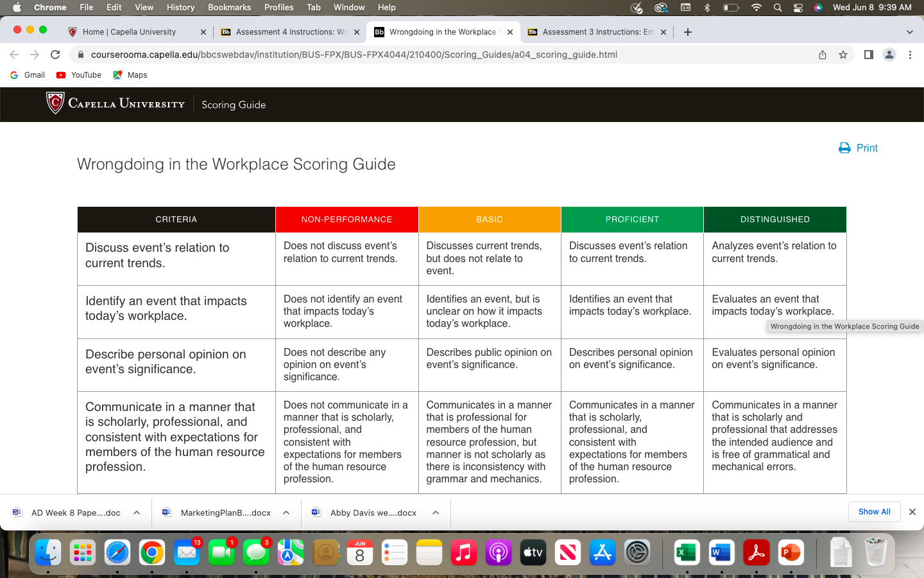Open the Chrome three-dot menu
The width and height of the screenshot is (924, 578).
[910, 55]
